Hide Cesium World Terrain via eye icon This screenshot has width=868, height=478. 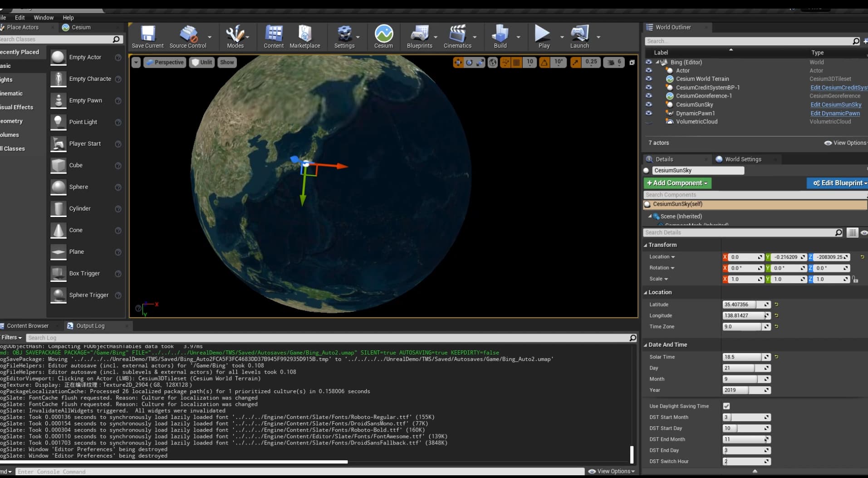(x=648, y=79)
